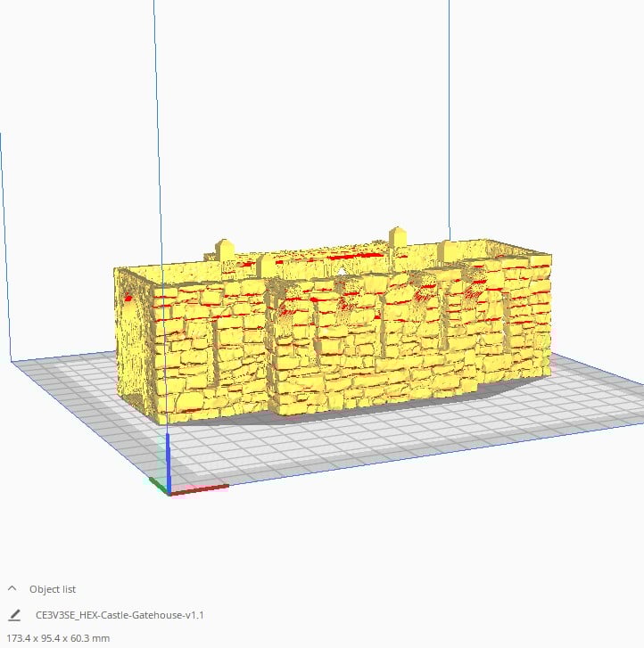Viewport: 644px width, 648px height.
Task: Collapse the Object list panel chevron
Action: [x=12, y=589]
